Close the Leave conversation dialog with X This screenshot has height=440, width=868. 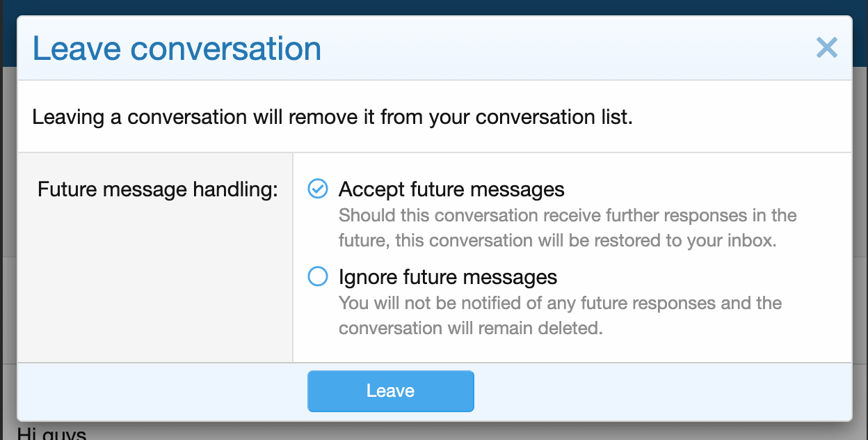click(826, 48)
